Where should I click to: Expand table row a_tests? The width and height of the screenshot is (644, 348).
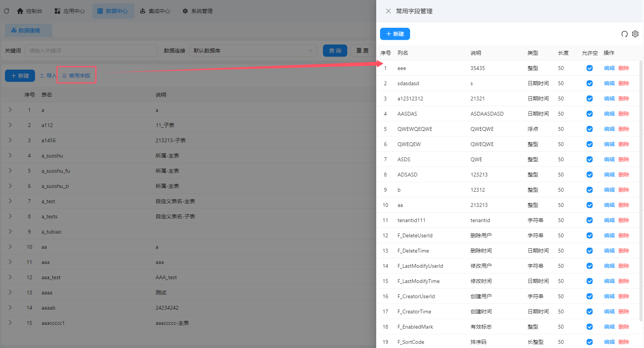tap(10, 216)
